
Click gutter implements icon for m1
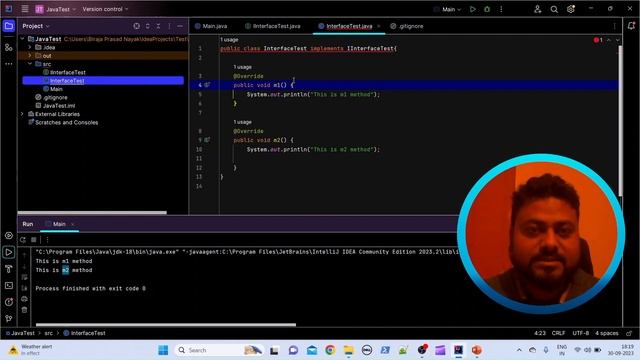coord(207,85)
